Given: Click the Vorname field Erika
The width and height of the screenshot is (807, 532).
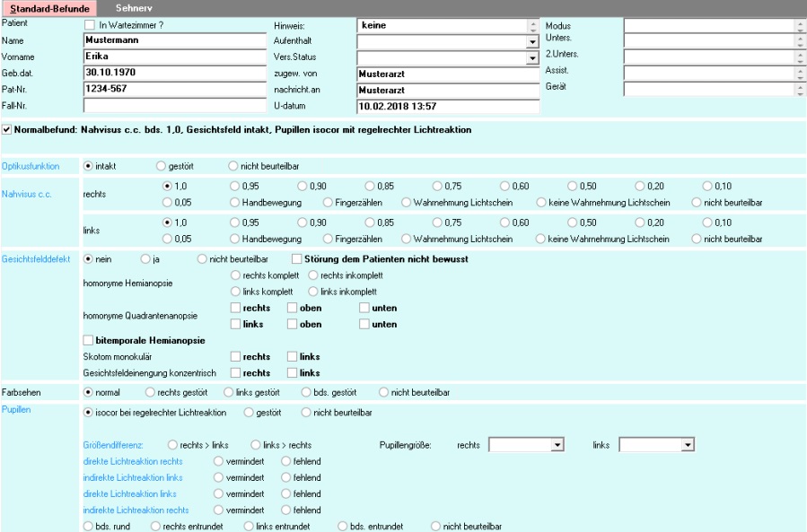Looking at the screenshot, I should tap(174, 57).
